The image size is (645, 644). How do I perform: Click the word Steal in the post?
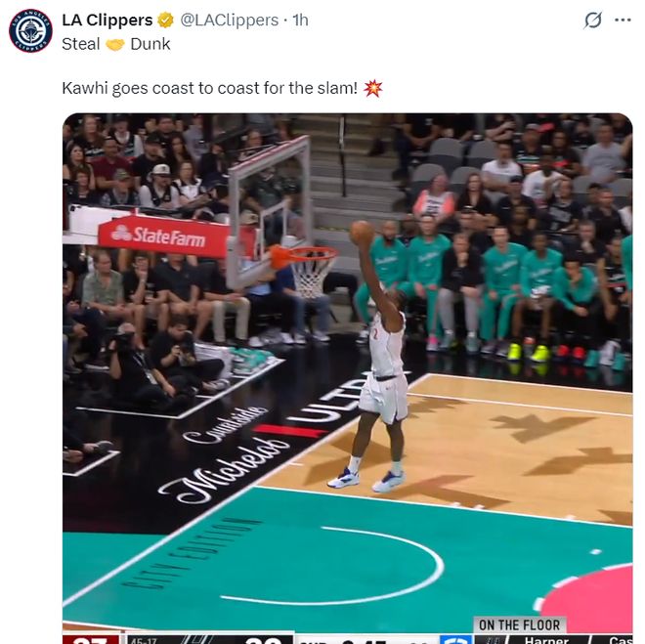[x=80, y=44]
